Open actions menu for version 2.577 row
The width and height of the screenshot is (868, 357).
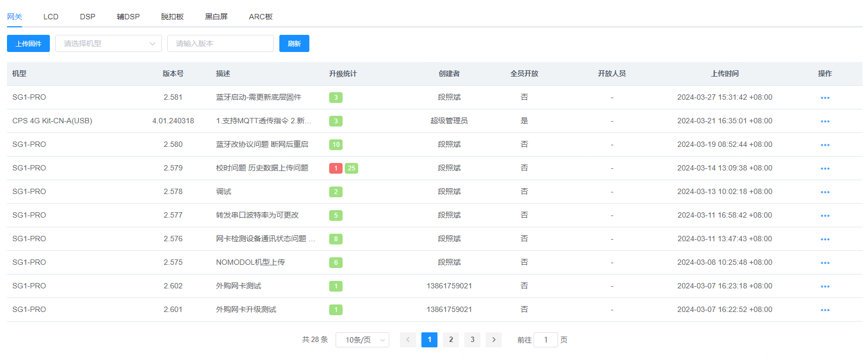825,215
